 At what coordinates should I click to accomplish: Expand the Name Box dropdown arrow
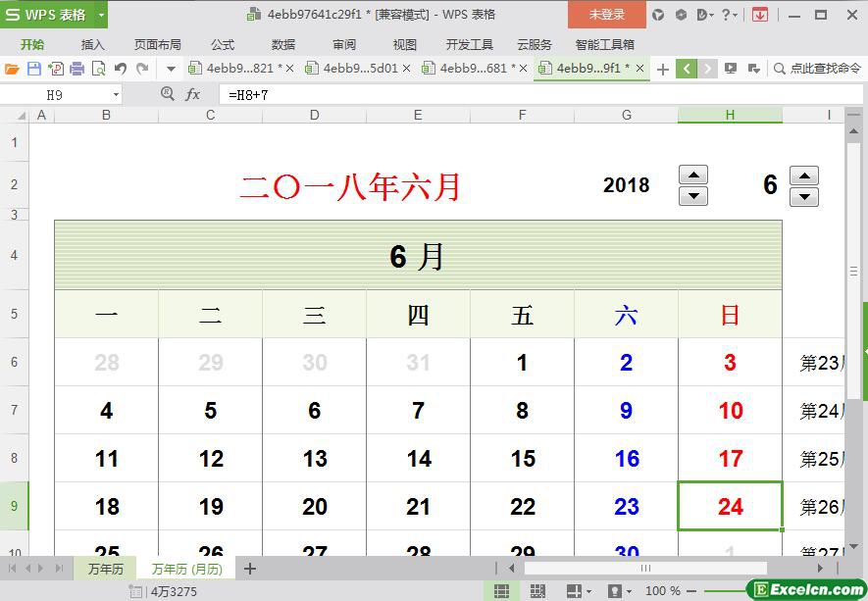116,94
